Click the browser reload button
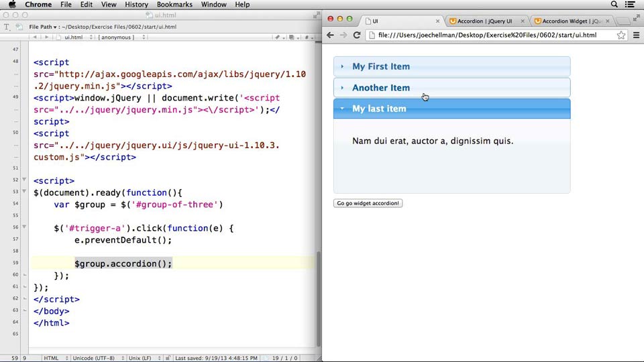Viewport: 644px width, 362px height. coord(356,35)
